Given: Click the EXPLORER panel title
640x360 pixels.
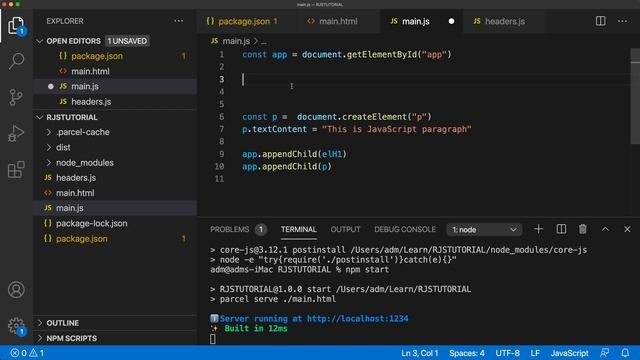Looking at the screenshot, I should pos(64,21).
